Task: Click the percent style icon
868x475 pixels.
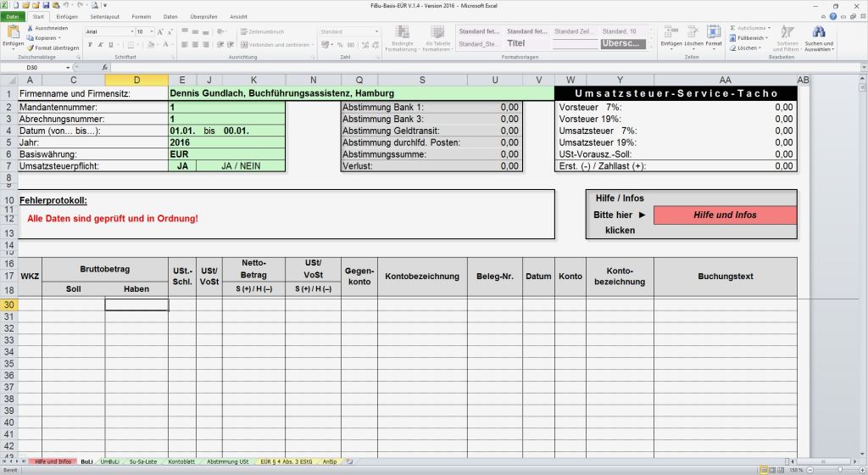Action: point(340,45)
